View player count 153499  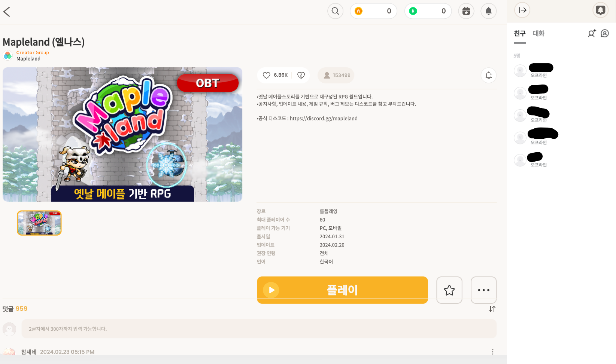coord(336,75)
